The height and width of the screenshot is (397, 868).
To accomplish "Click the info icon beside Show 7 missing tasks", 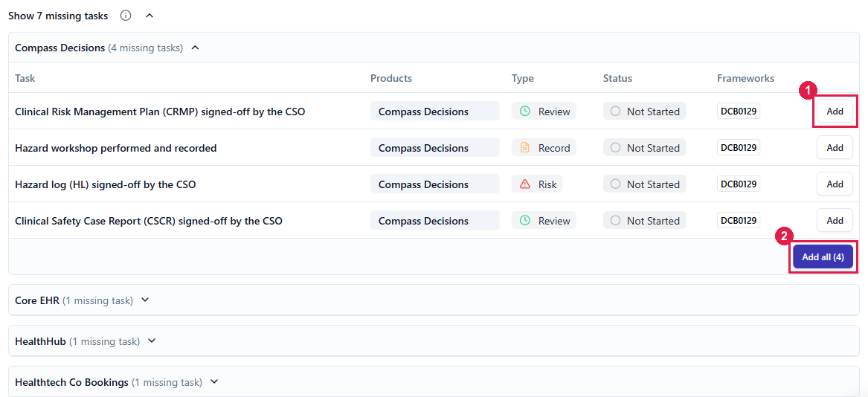I will point(126,16).
